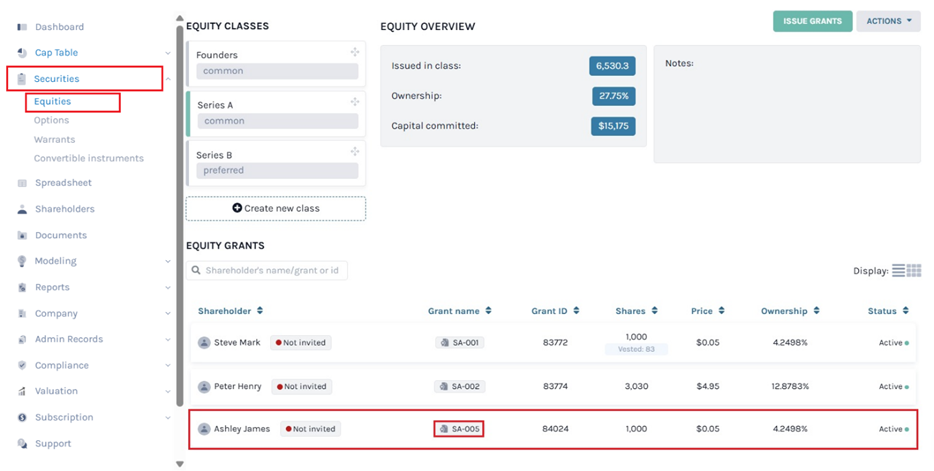Click the move handle on Series B class

click(354, 152)
